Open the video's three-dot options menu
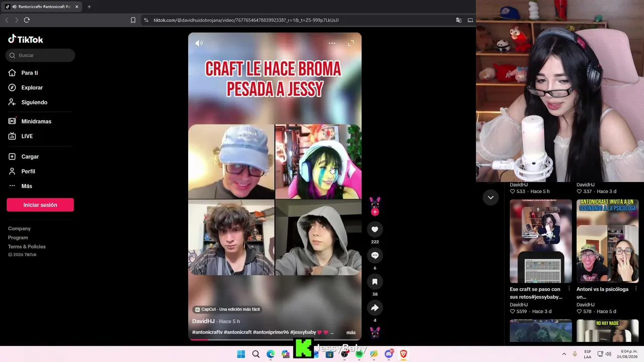644x362 pixels. [x=332, y=43]
